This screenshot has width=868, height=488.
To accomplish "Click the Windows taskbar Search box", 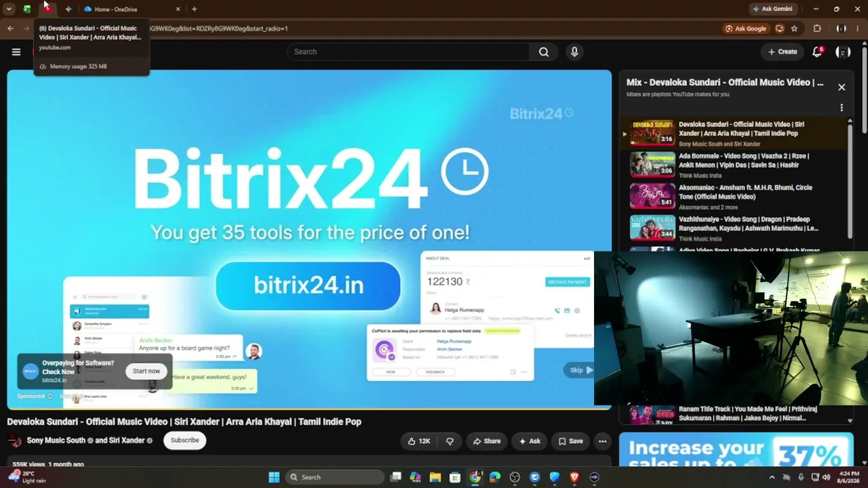I will tap(336, 477).
